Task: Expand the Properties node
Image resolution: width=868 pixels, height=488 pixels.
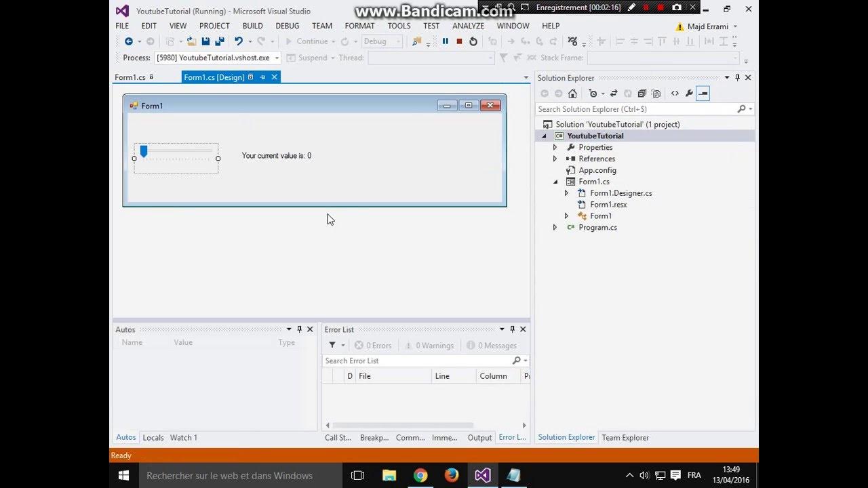Action: click(555, 147)
